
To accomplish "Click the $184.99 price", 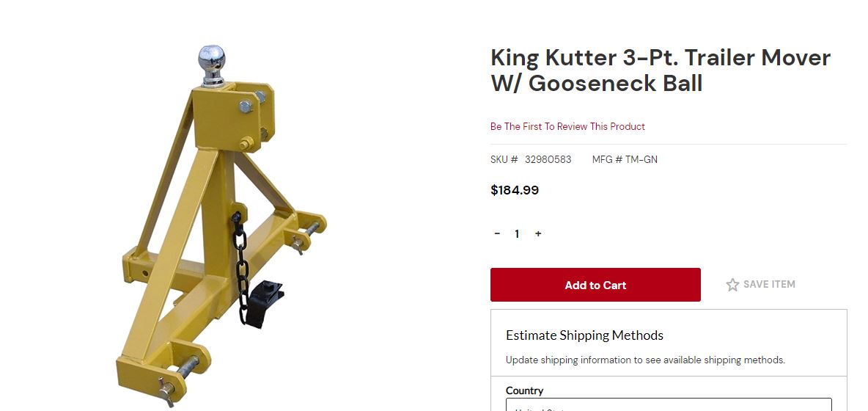I will click(x=515, y=190).
